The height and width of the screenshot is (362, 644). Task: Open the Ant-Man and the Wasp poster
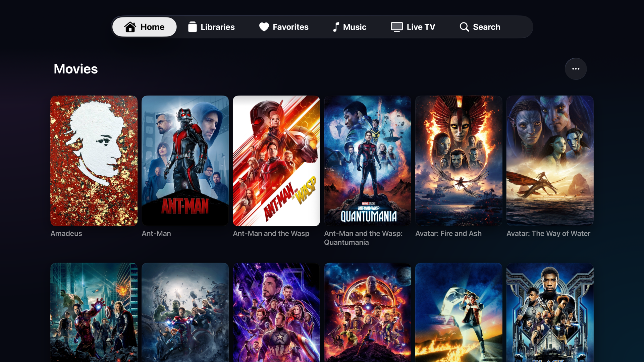coord(276,161)
